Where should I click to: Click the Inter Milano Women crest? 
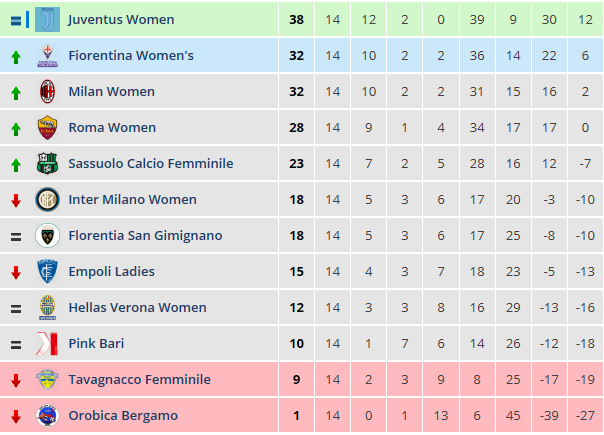click(x=47, y=200)
